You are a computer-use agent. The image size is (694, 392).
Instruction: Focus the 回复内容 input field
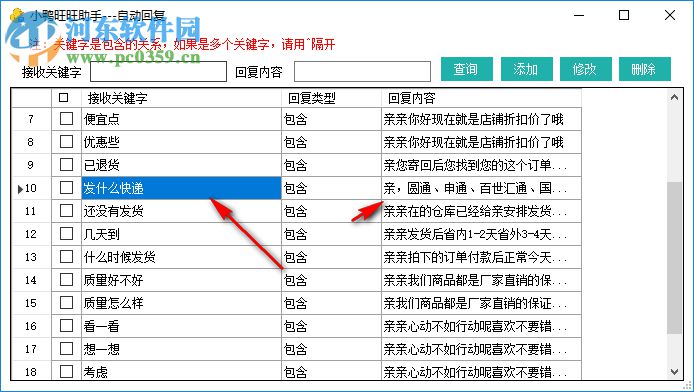pos(362,72)
